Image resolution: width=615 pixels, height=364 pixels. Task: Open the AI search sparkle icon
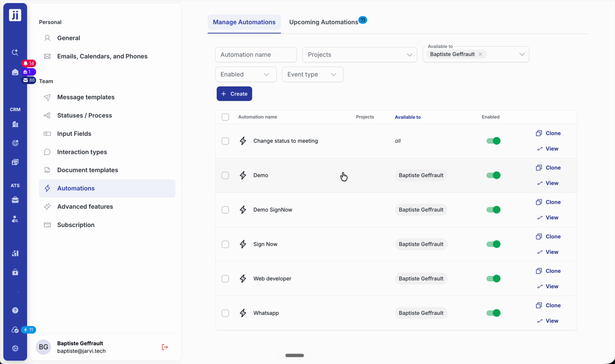click(15, 52)
